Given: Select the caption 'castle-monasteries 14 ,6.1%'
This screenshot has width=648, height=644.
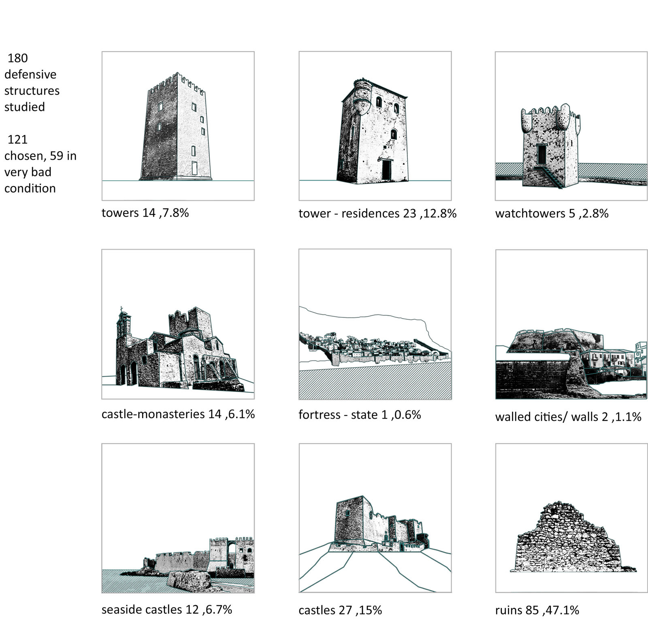Looking at the screenshot, I should (x=178, y=414).
